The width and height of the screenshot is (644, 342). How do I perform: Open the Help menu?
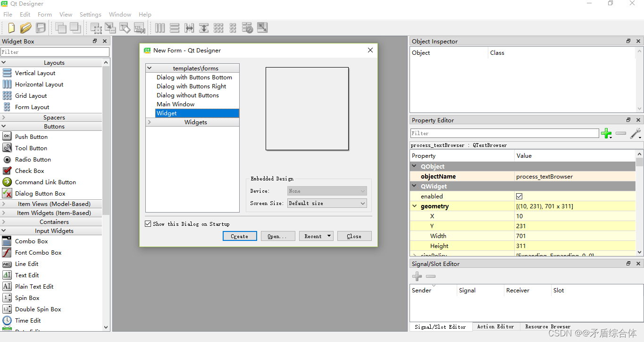pyautogui.click(x=145, y=14)
